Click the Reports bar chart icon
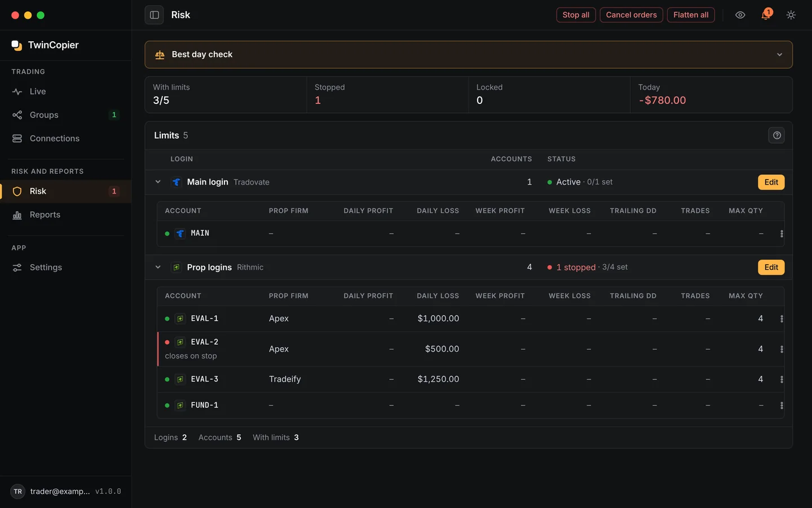 pos(17,215)
